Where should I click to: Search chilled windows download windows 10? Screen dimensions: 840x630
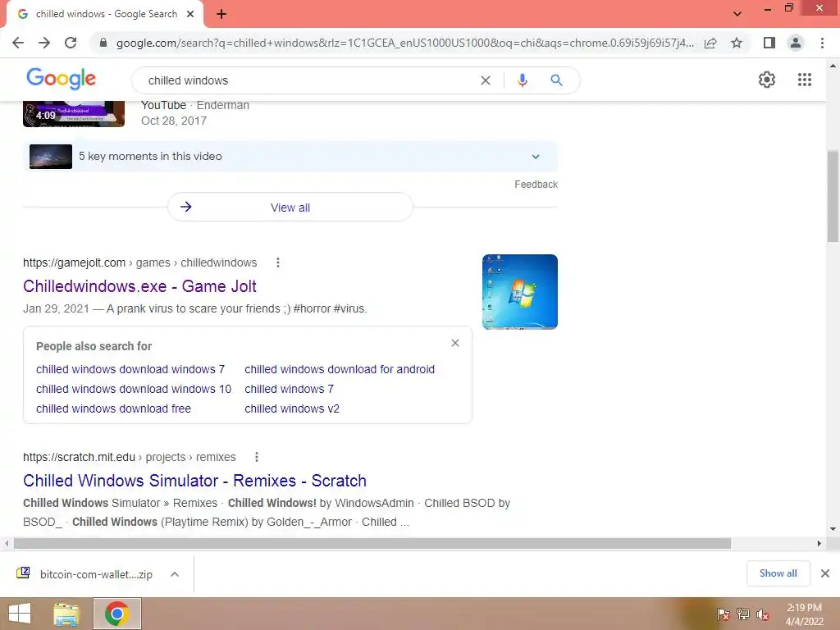(x=134, y=389)
